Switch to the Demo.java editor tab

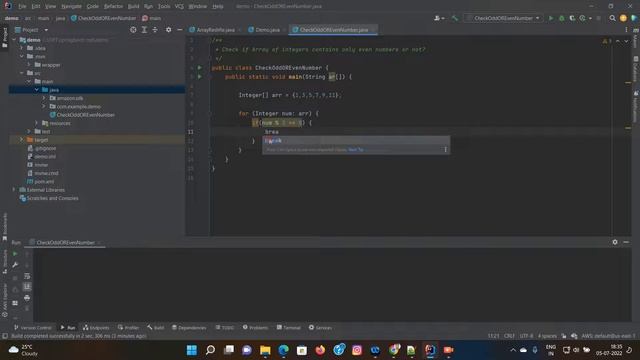point(267,30)
